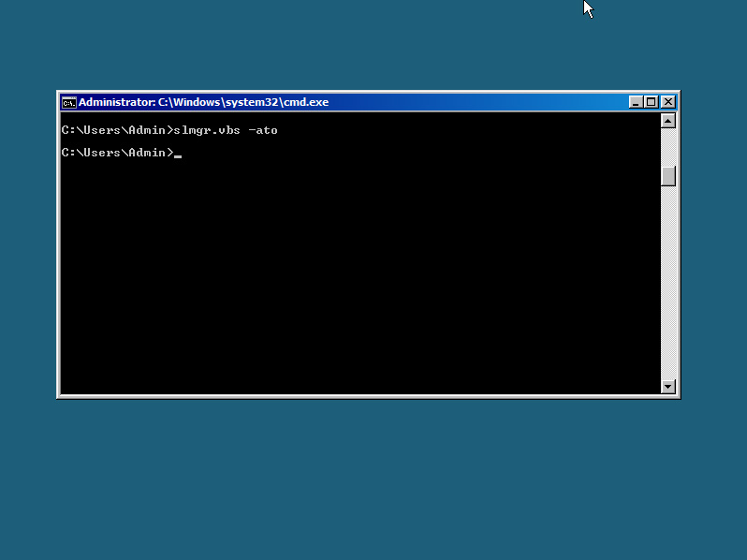
Task: Maximize the Administrator cmd.exe window
Action: (652, 102)
